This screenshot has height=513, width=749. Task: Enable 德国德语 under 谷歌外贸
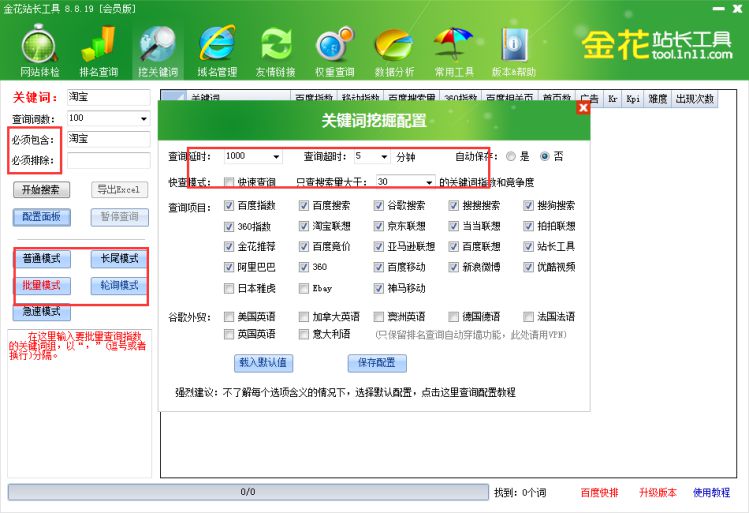pyautogui.click(x=454, y=317)
